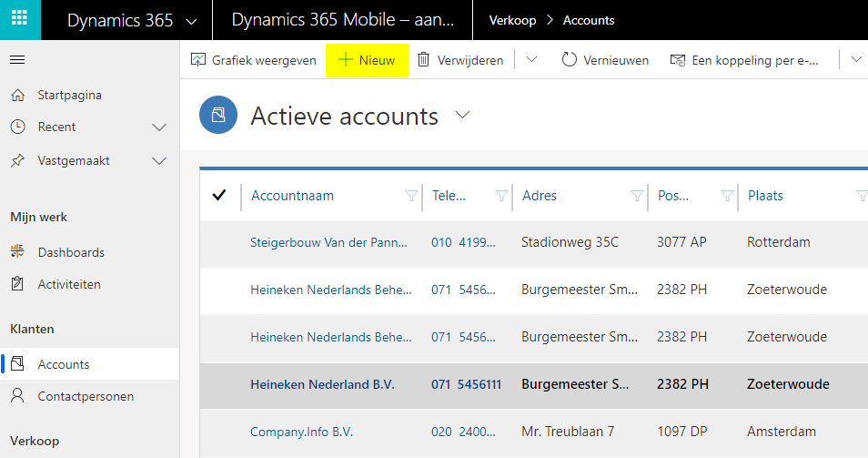Click the Vernieuwen refresh icon
The height and width of the screenshot is (458, 868).
point(570,60)
